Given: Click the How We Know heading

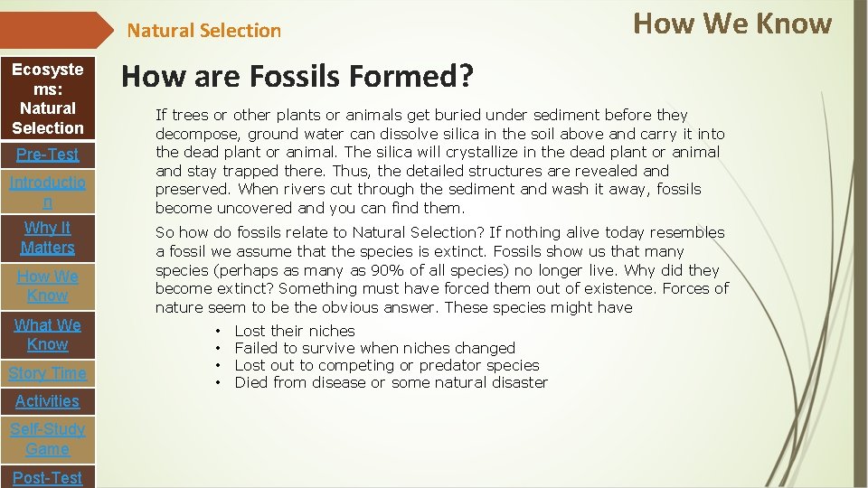Looking at the screenshot, I should [731, 23].
